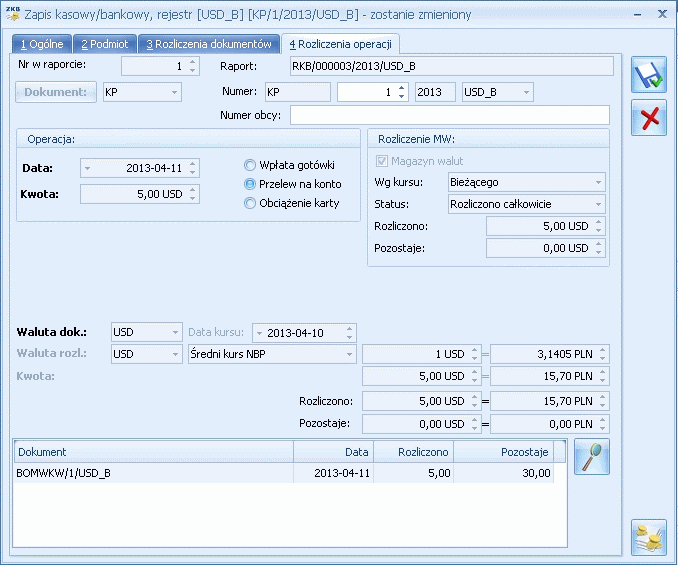Toggle the Magazyn walut checkbox
Screen dimensions: 678x565
coord(380,161)
